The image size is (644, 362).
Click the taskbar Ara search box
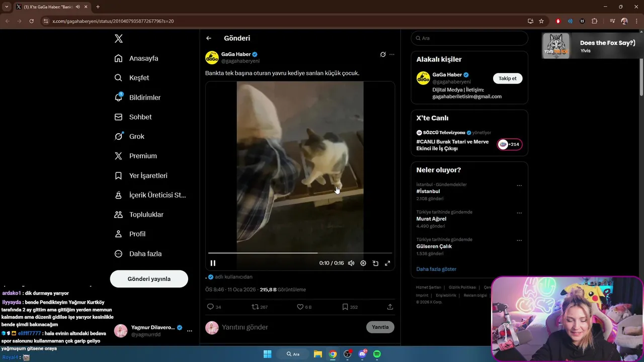293,354
